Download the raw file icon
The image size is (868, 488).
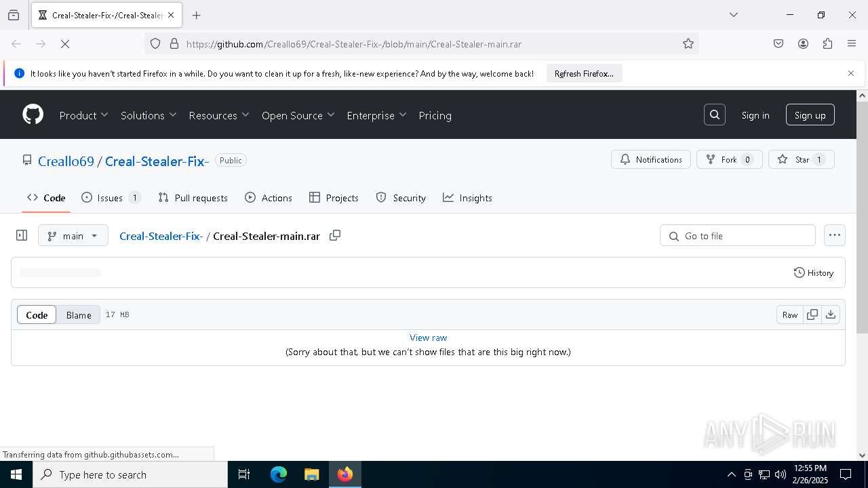[x=830, y=314]
